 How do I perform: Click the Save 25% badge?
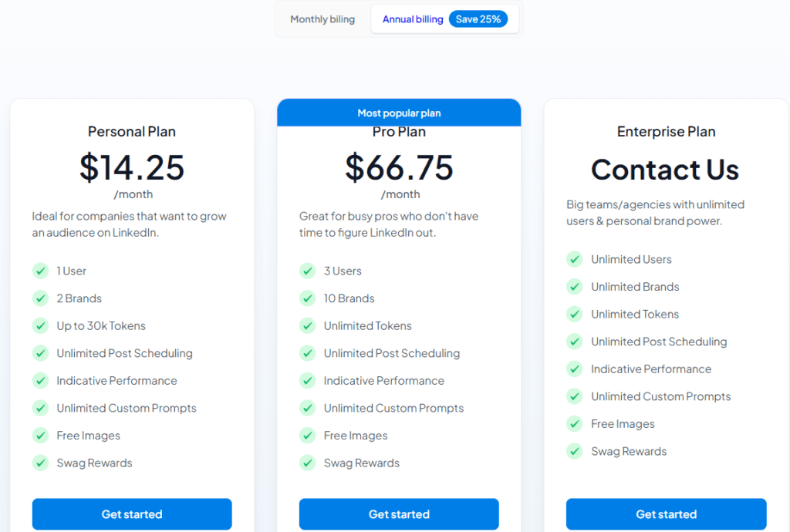point(478,19)
